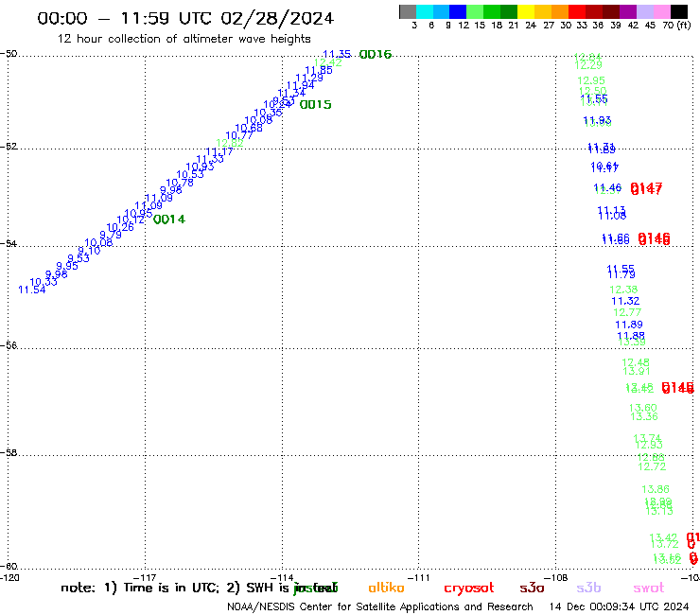Click the black swatch ending the color bar
This screenshot has width=700, height=615.
[x=678, y=11]
